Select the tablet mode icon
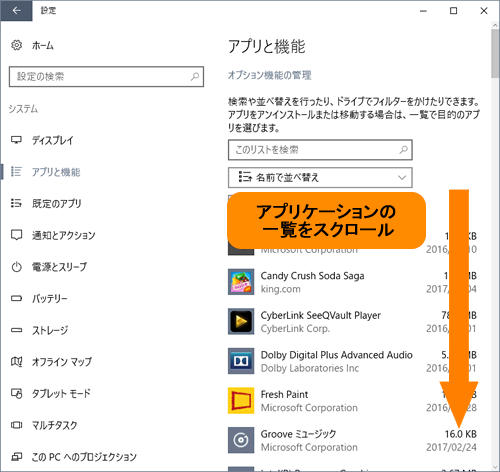The image size is (500, 472). coord(16,393)
